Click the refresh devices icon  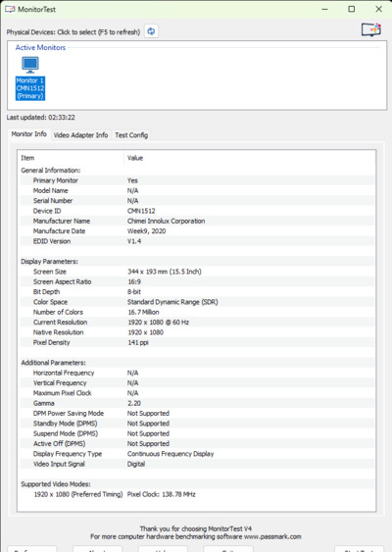tap(151, 31)
